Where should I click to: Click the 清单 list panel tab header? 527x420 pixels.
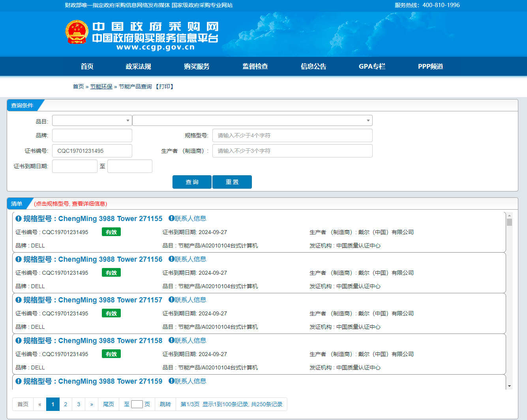(17, 204)
